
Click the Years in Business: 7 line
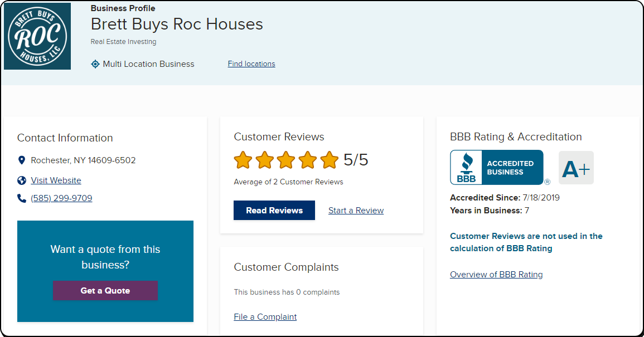tap(490, 211)
